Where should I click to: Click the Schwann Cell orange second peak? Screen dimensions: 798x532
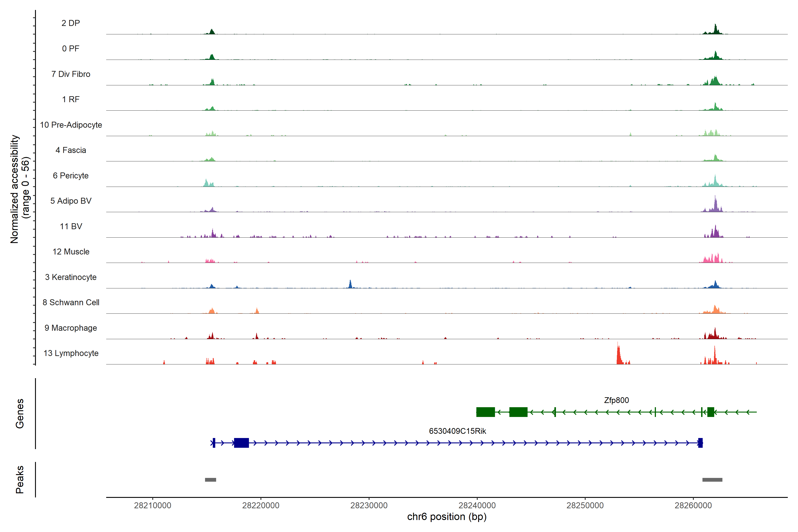pyautogui.click(x=257, y=311)
